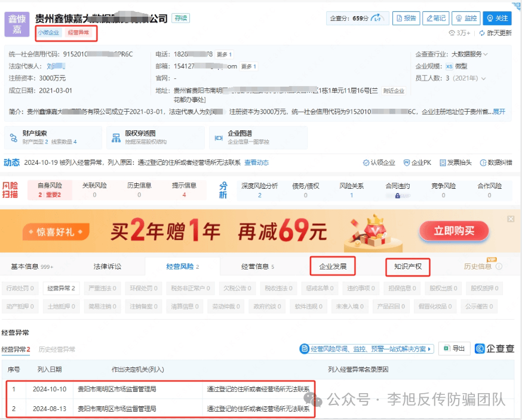
Task: Close the promotional banner
Action: pyautogui.click(x=511, y=219)
